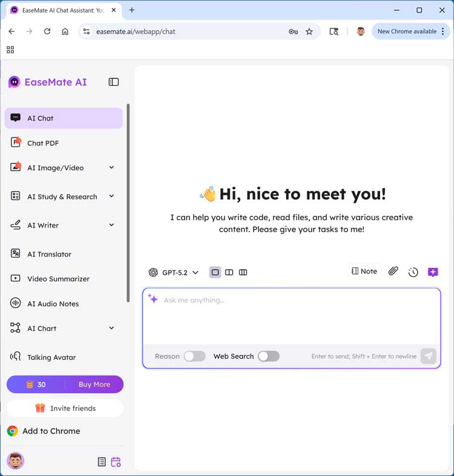
Task: Open the list document icon at sidebar bottom
Action: [102, 461]
